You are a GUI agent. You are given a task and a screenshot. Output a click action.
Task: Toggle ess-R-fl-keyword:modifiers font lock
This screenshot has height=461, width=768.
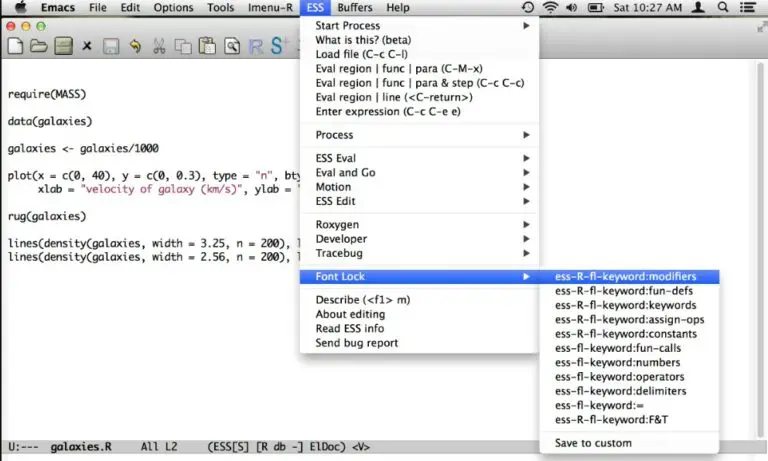tap(629, 276)
